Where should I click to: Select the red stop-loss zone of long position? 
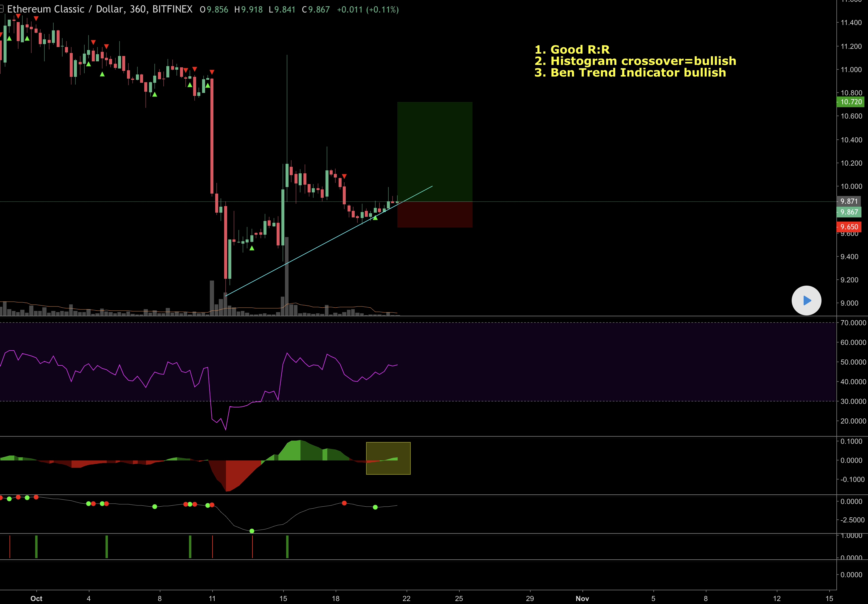[434, 214]
